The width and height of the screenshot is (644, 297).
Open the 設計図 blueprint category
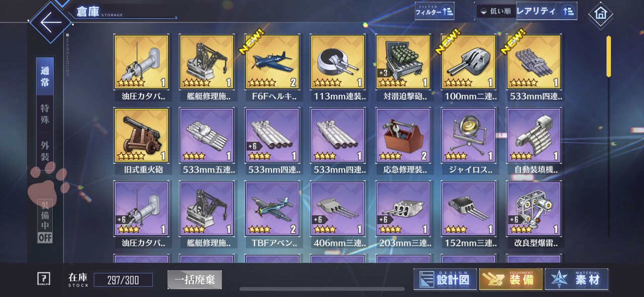(x=445, y=279)
